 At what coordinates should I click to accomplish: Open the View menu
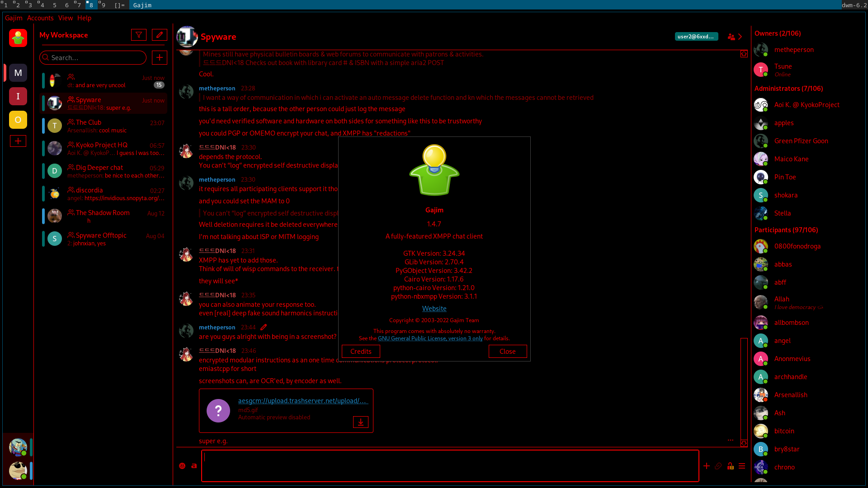point(65,18)
